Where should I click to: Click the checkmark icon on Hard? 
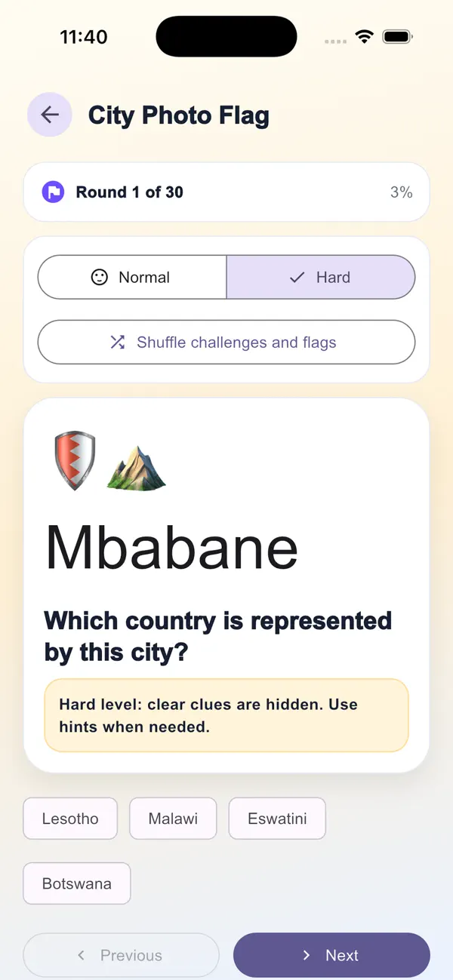click(297, 278)
